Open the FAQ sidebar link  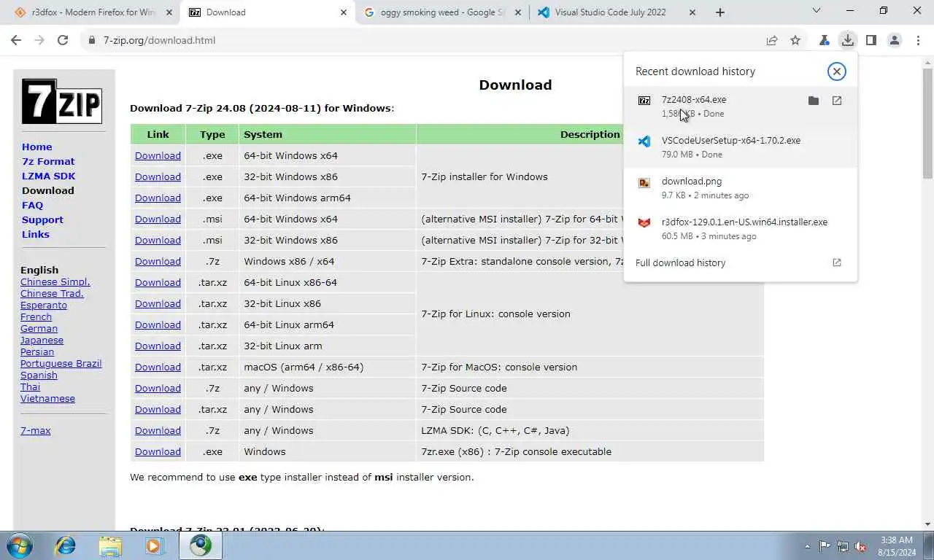point(32,205)
